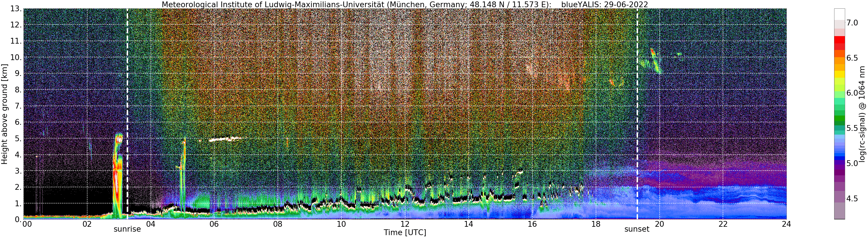This screenshot has width=868, height=238.
Task: Select the sunset dashed vertical marker line
Action: (x=637, y=114)
